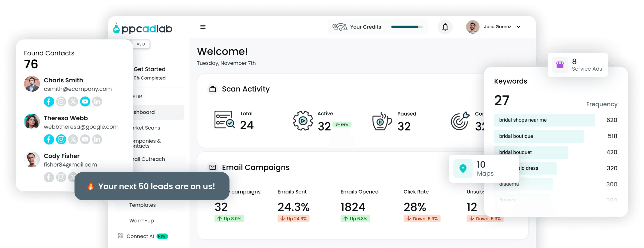Click the Your Credits gauge icon
The height and width of the screenshot is (248, 644).
pos(340,27)
